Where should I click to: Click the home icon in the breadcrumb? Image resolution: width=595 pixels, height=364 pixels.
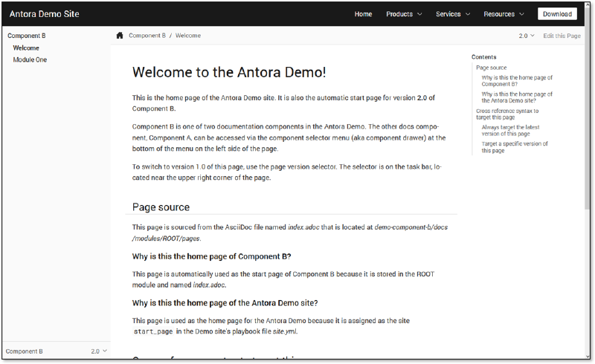(120, 36)
